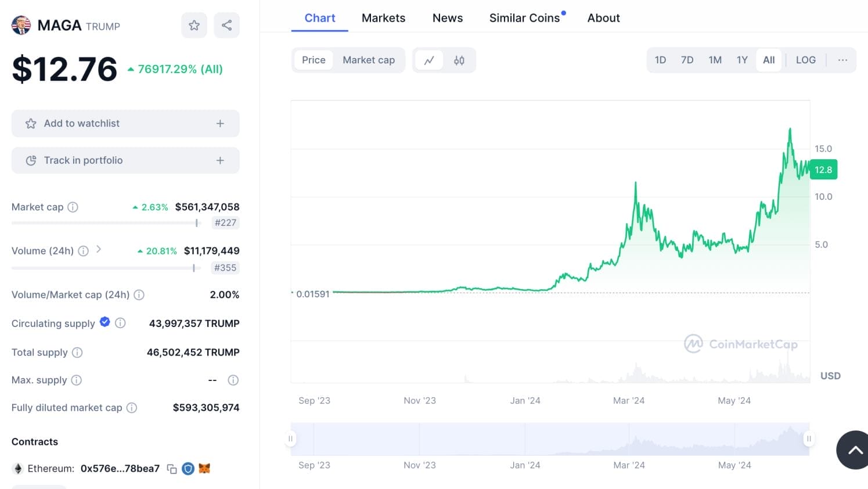Click the MetaMask fox icon

204,468
